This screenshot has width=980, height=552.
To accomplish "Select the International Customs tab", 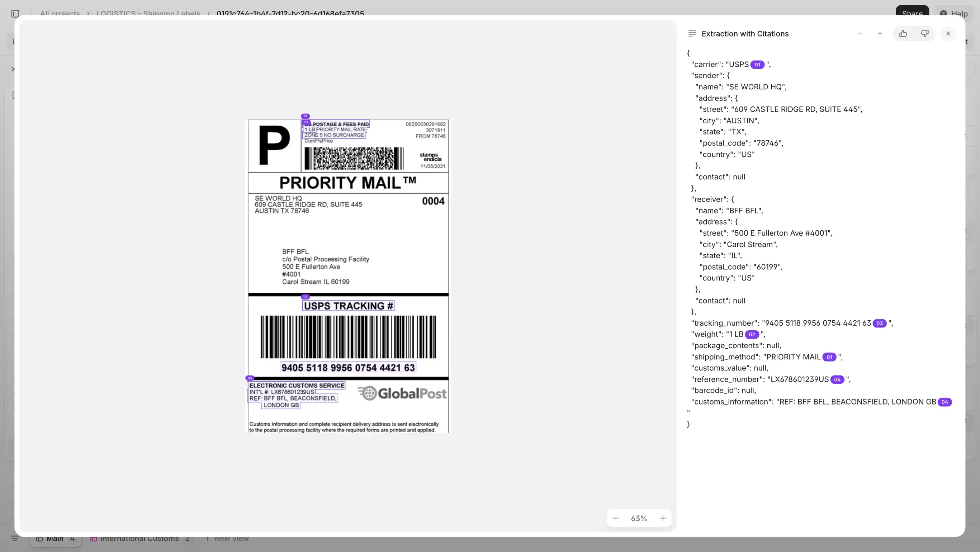I will [139, 538].
